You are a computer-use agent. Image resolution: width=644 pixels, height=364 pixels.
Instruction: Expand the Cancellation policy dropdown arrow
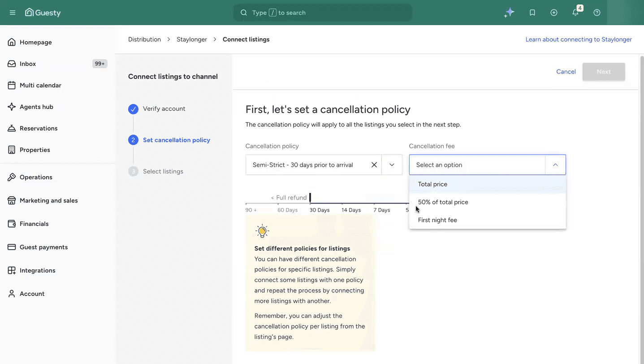pos(392,165)
